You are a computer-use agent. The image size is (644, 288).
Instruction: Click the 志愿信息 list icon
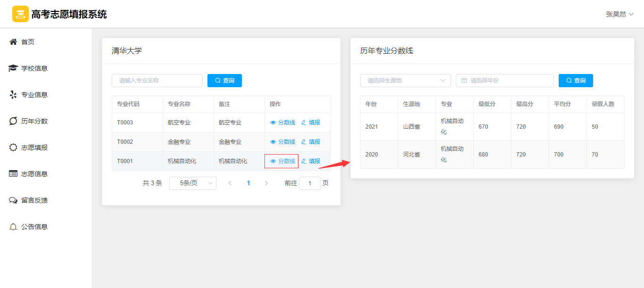[x=13, y=174]
